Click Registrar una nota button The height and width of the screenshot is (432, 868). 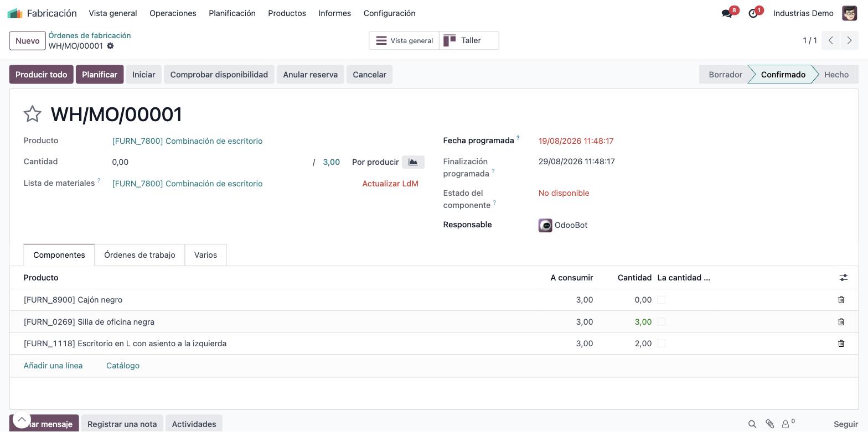[x=122, y=424]
